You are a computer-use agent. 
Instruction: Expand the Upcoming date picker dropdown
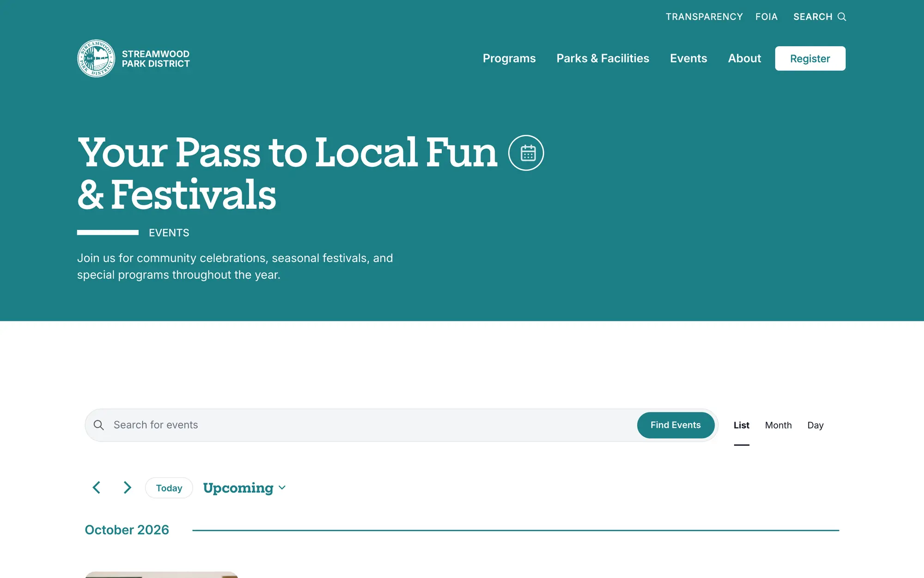point(244,488)
